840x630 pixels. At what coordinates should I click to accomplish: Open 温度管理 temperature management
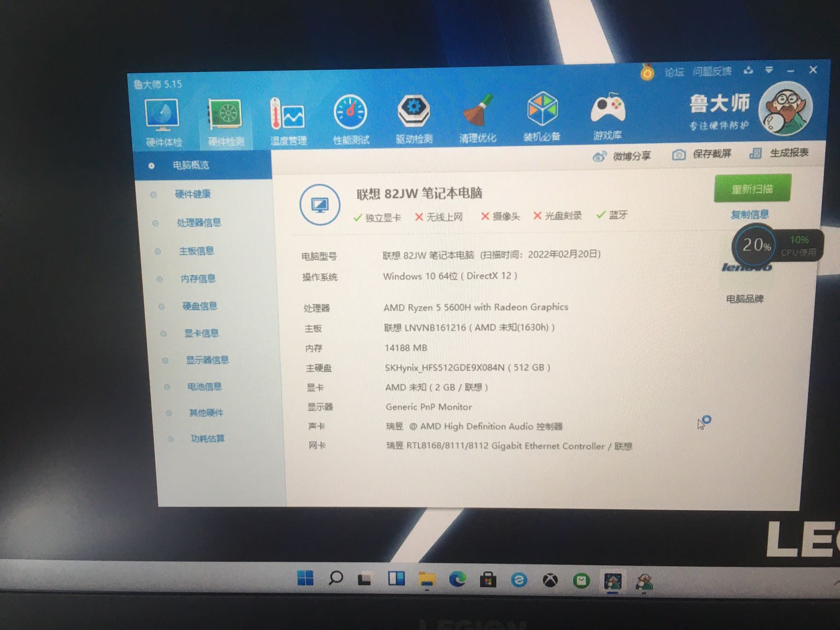288,121
